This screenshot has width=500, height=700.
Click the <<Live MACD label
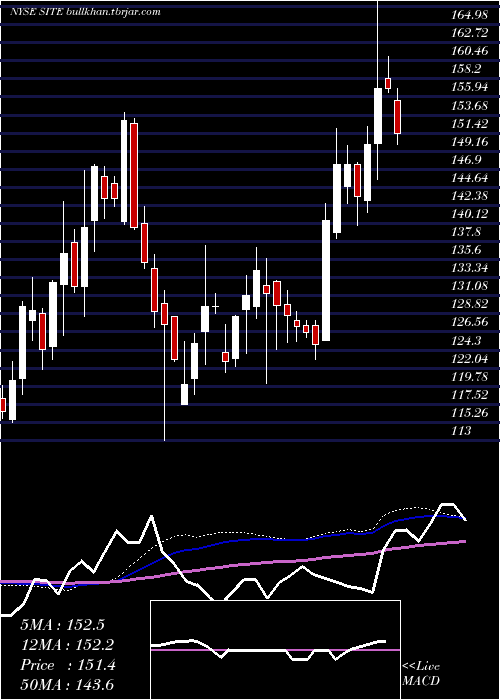pyautogui.click(x=421, y=674)
